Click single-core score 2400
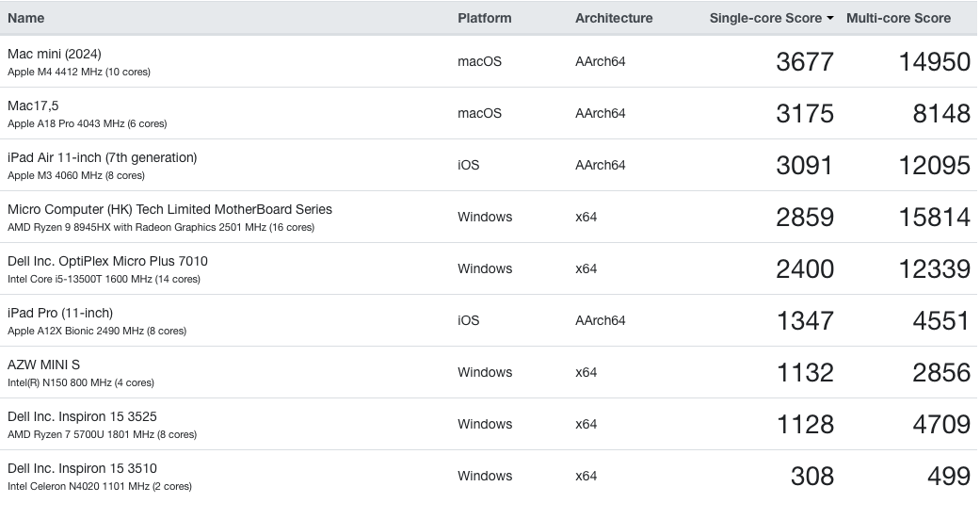 805,269
